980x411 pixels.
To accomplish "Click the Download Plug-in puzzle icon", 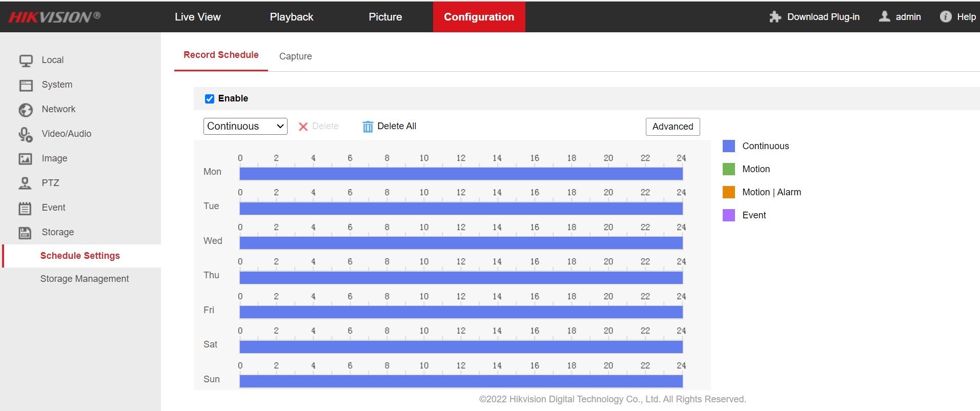I will [775, 17].
